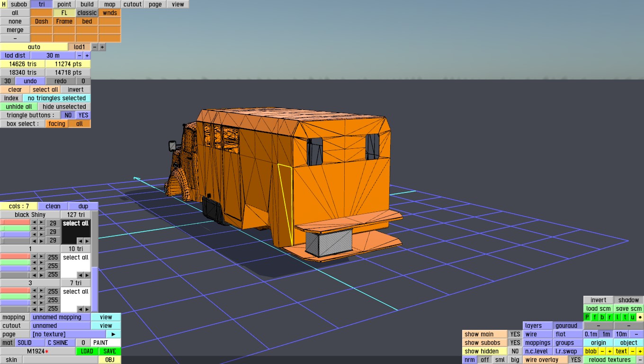This screenshot has width=644, height=364.
Task: Click the yellow dot button after u
Action: (x=640, y=317)
